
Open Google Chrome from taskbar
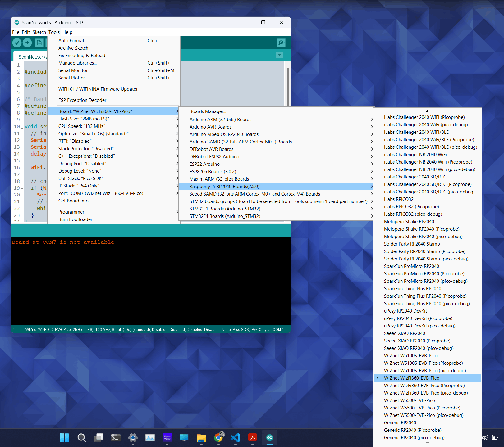(x=219, y=438)
